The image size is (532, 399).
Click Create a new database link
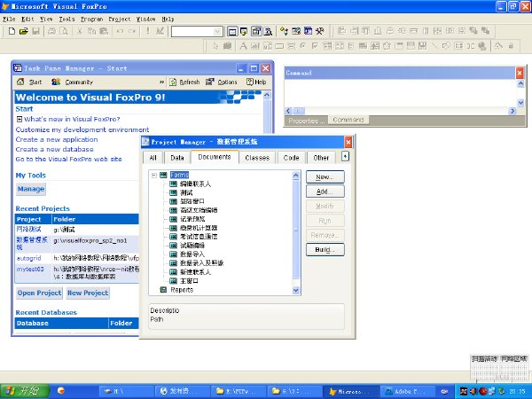(54, 149)
